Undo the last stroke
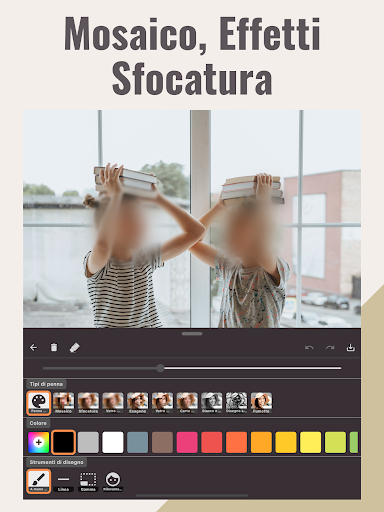Image resolution: width=384 pixels, height=512 pixels. [309, 348]
